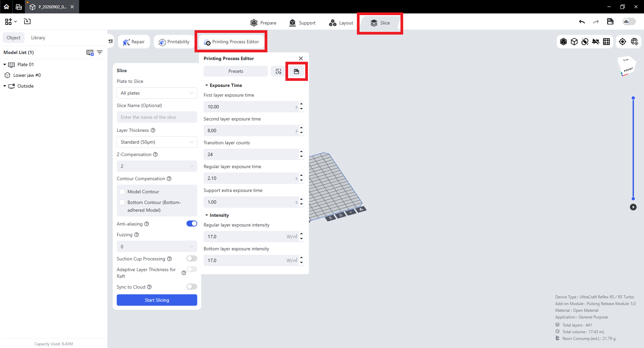Open the Presets button

click(x=236, y=71)
